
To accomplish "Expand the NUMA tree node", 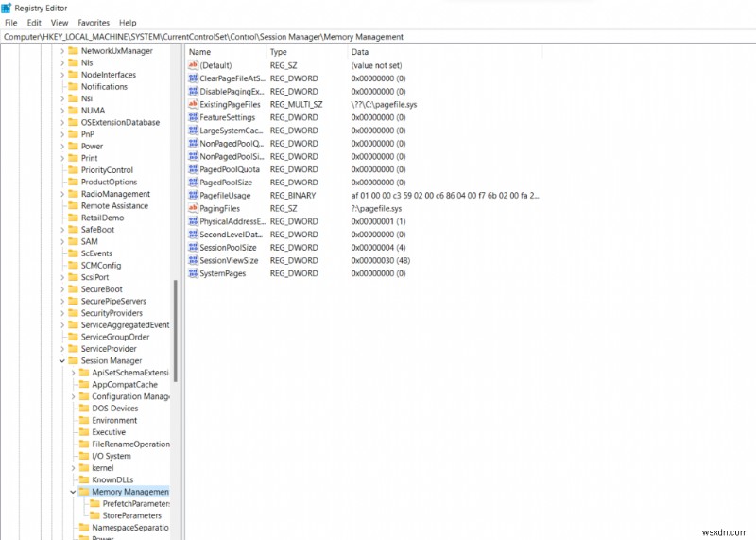I will pos(62,111).
